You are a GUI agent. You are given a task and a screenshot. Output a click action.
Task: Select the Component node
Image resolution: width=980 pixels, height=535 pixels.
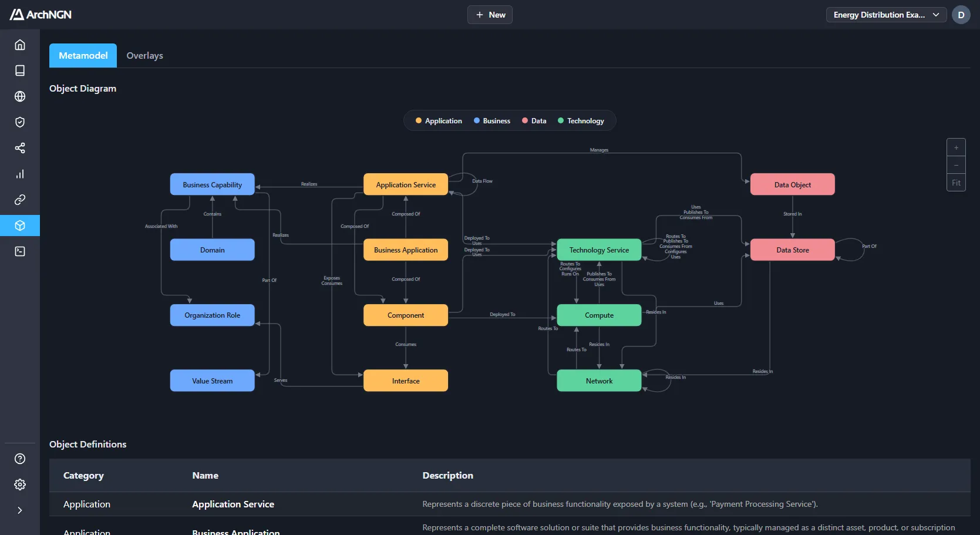406,315
